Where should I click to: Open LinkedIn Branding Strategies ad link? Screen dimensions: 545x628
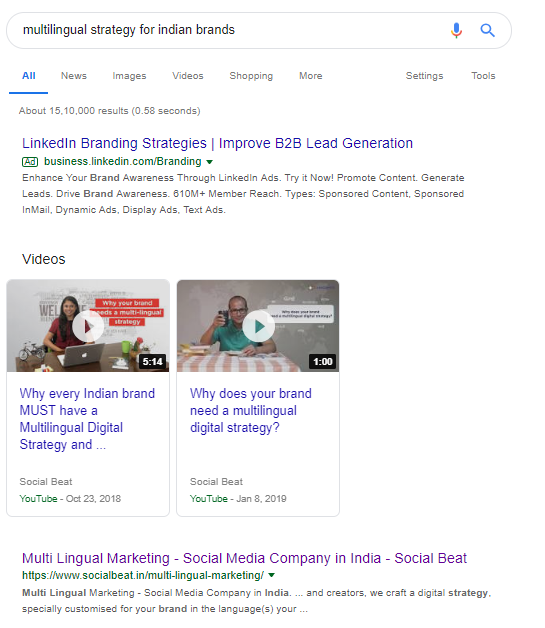tap(217, 143)
